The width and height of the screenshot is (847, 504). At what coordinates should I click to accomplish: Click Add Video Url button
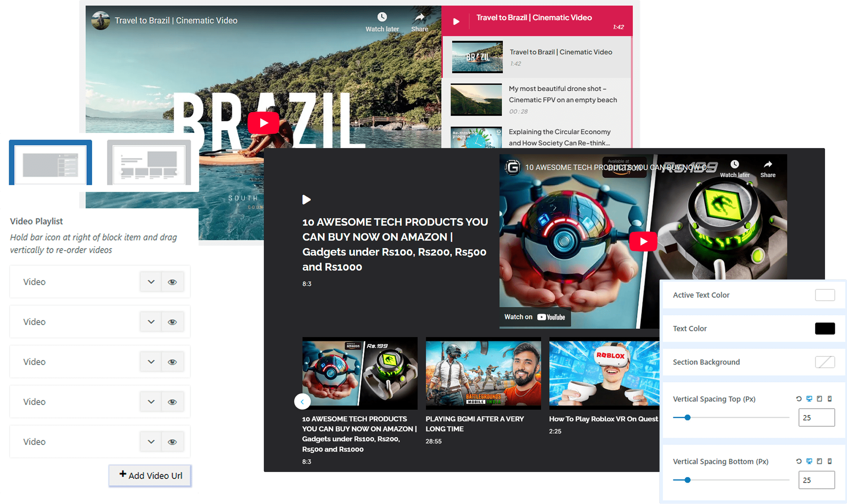[x=150, y=476]
